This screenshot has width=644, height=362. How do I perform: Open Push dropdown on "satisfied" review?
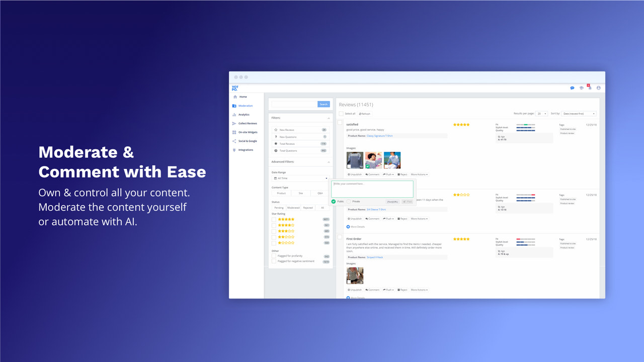pos(388,174)
